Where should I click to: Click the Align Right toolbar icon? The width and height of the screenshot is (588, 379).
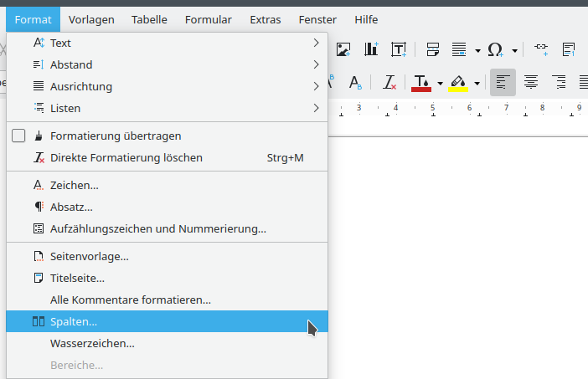click(560, 82)
